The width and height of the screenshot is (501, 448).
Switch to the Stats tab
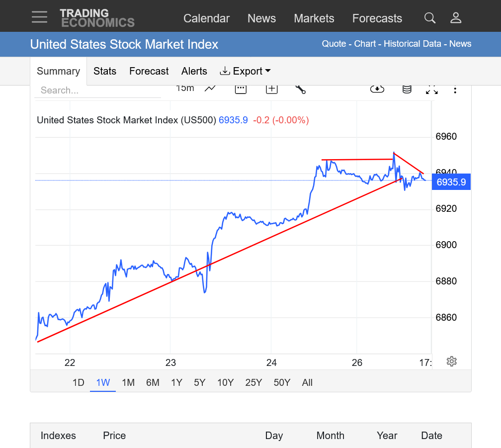105,71
